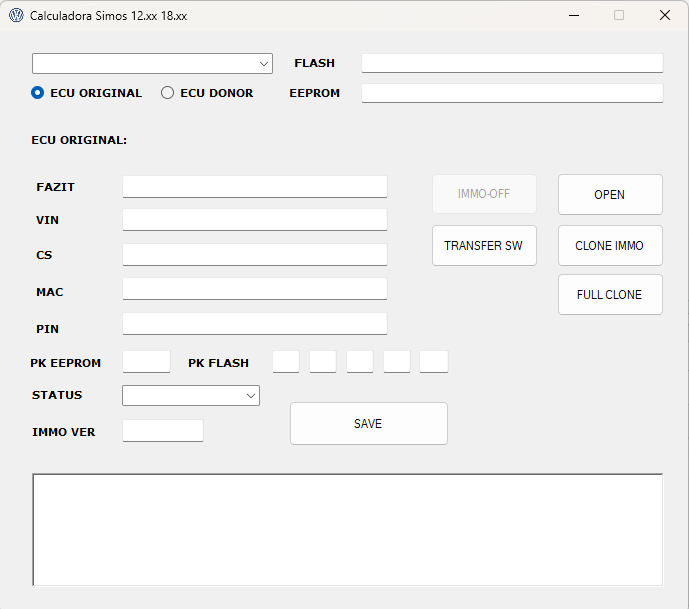Click the MAC text field
Screen dimensions: 689x609
point(254,289)
